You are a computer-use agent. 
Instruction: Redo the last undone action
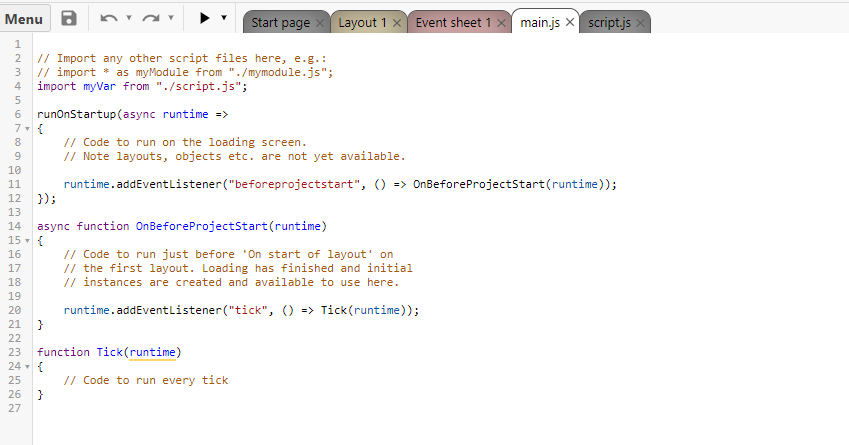coord(151,18)
